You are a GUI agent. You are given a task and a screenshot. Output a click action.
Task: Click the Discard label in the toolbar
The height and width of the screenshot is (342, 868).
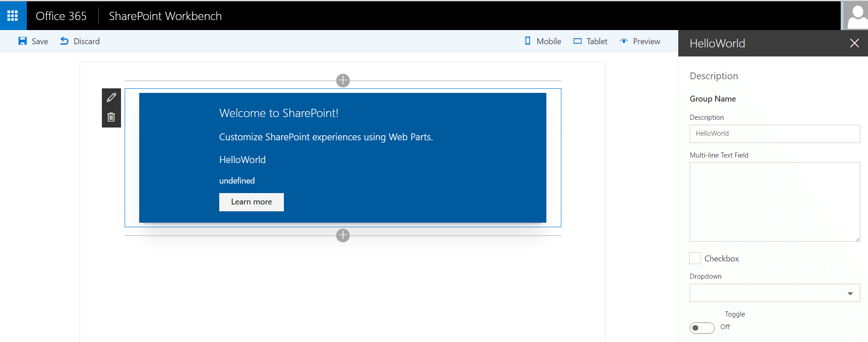click(86, 41)
